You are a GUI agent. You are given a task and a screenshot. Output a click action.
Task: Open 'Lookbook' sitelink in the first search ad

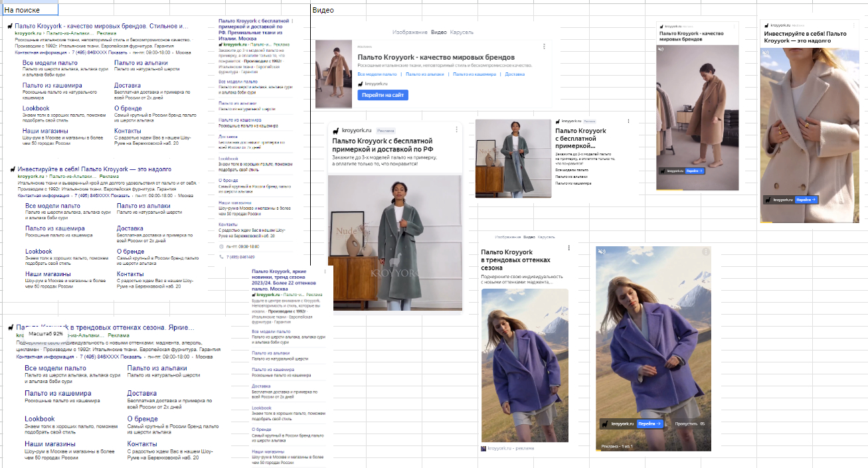pyautogui.click(x=36, y=108)
